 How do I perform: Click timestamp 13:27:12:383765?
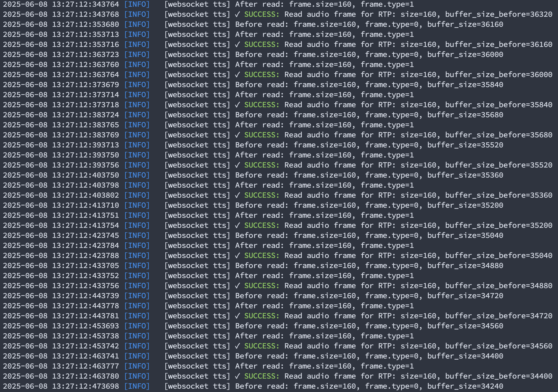(x=85, y=125)
